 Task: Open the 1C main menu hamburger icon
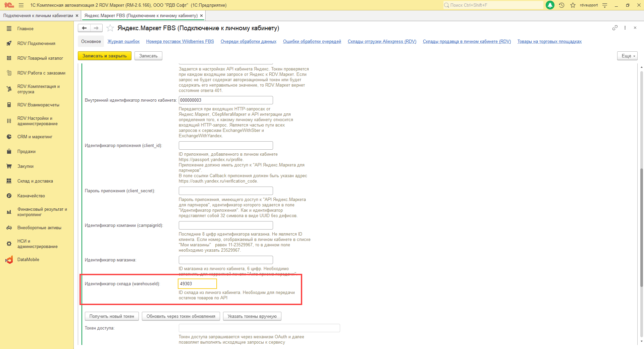[21, 5]
